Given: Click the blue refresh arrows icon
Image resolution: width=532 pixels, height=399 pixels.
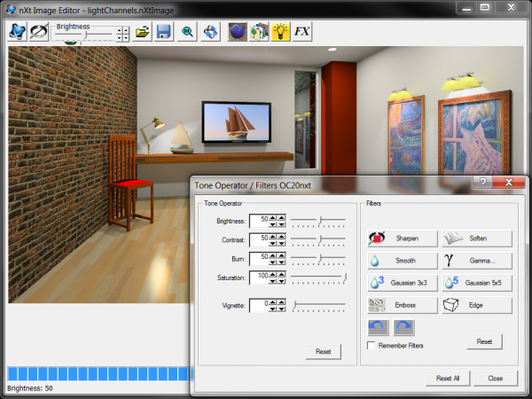Looking at the screenshot, I should [x=210, y=32].
